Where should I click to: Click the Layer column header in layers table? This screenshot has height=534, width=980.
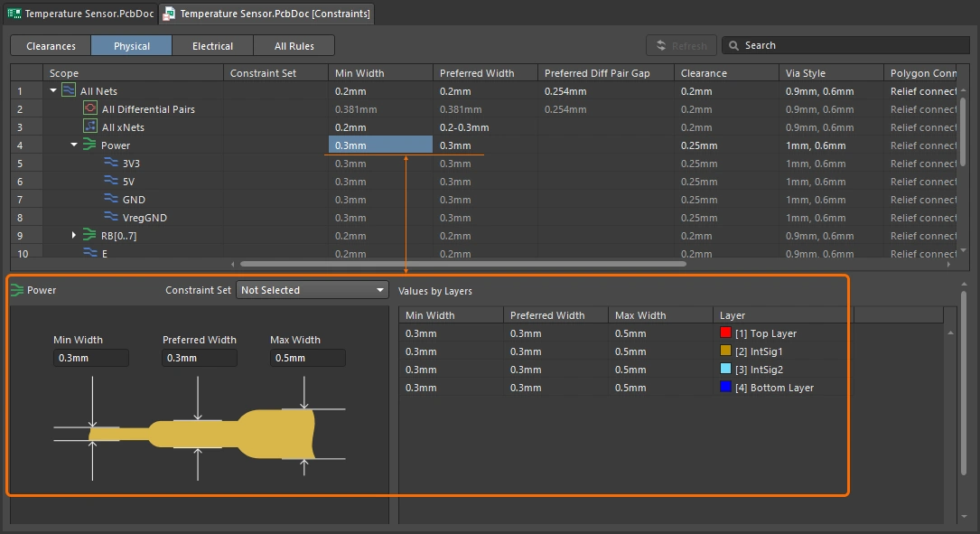click(x=783, y=315)
